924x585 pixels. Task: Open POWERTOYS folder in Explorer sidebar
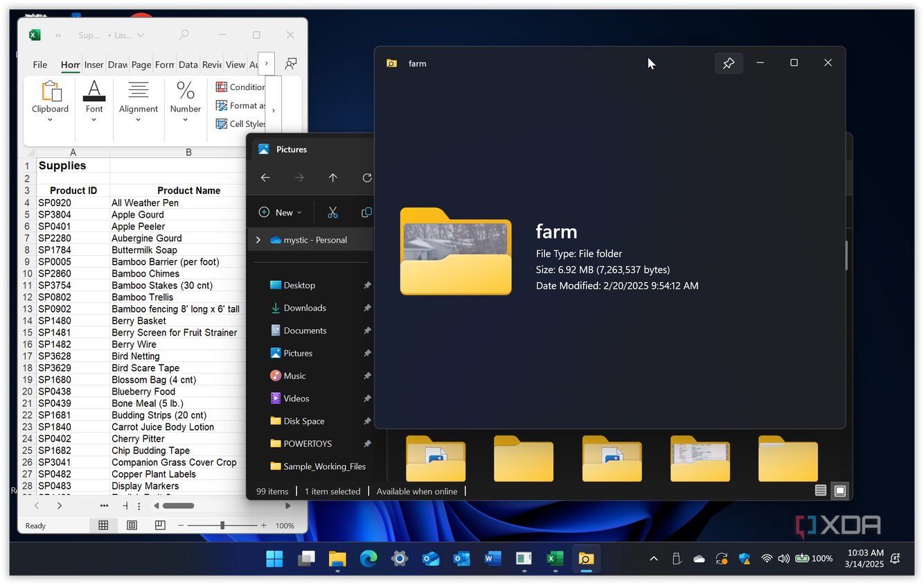[x=308, y=444]
